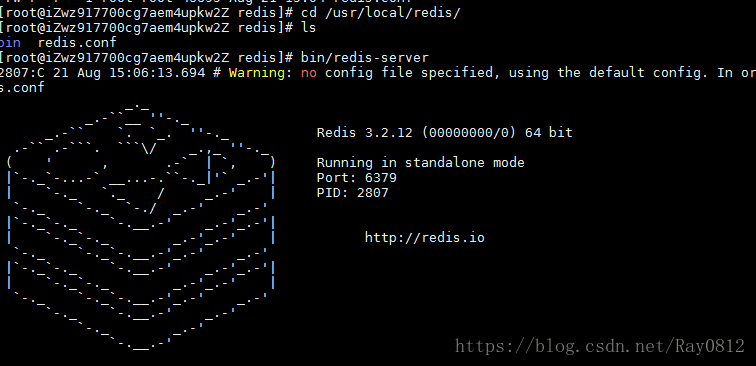Open the http://redis.io URL text
Viewport: 756px width, 366px height.
(x=425, y=238)
